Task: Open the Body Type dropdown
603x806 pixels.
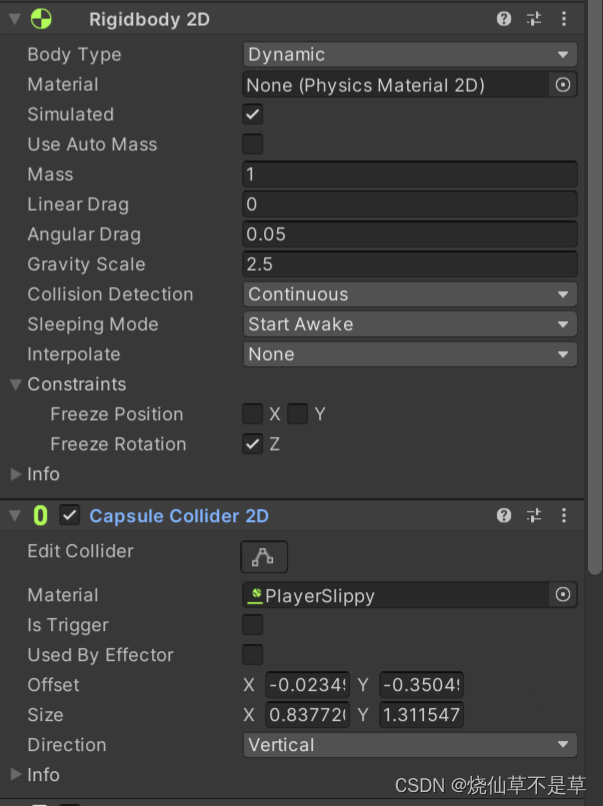Action: (409, 55)
